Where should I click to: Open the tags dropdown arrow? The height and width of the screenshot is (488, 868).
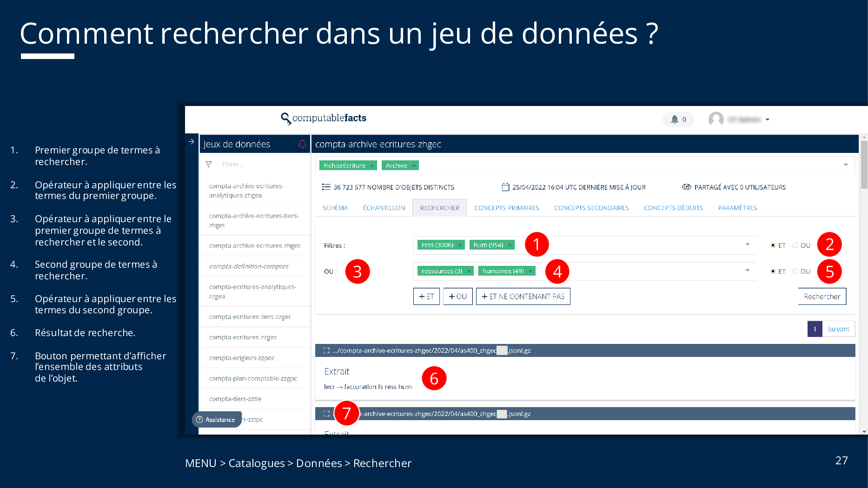pyautogui.click(x=846, y=165)
